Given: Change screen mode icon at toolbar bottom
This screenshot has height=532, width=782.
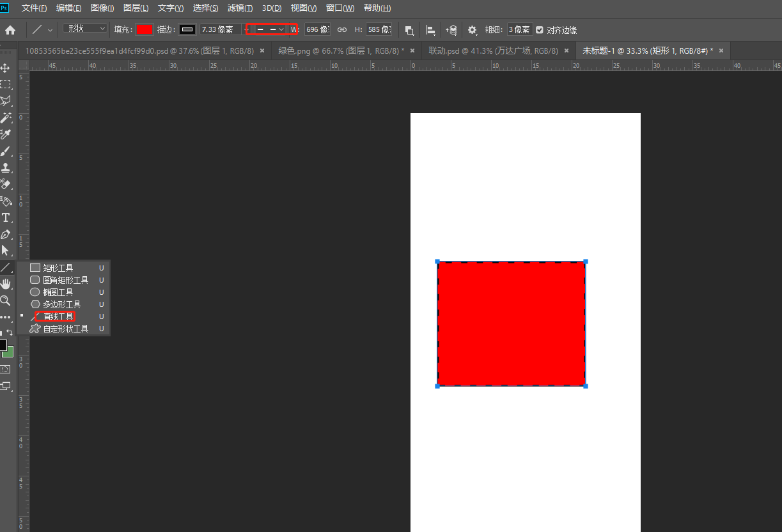Looking at the screenshot, I should (6, 386).
